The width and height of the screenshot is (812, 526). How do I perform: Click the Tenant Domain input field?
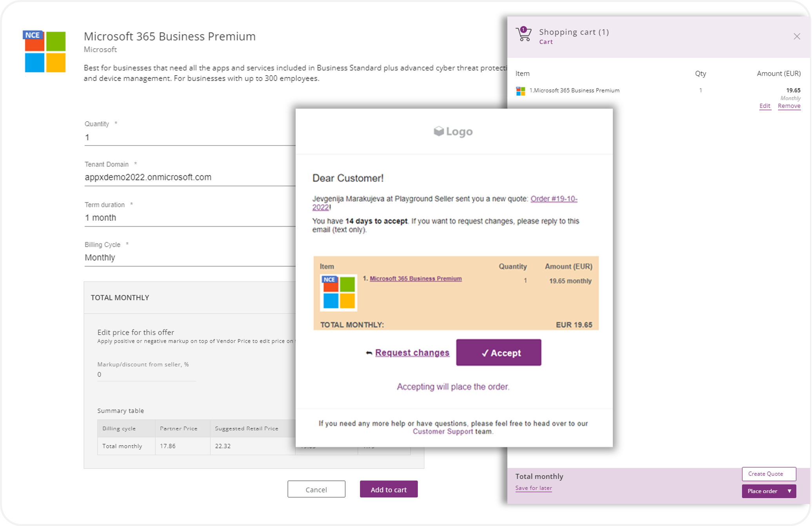point(190,177)
